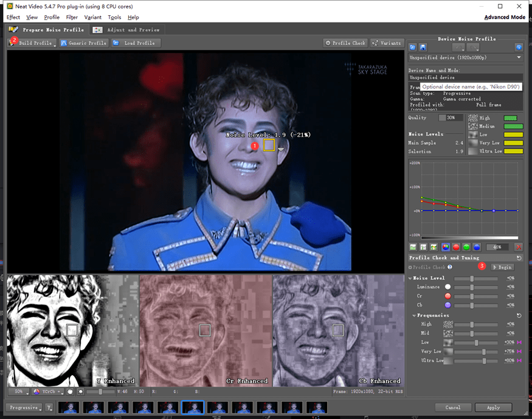The height and width of the screenshot is (419, 532).
Task: Open the Progressive scan type dropdown
Action: (x=24, y=407)
